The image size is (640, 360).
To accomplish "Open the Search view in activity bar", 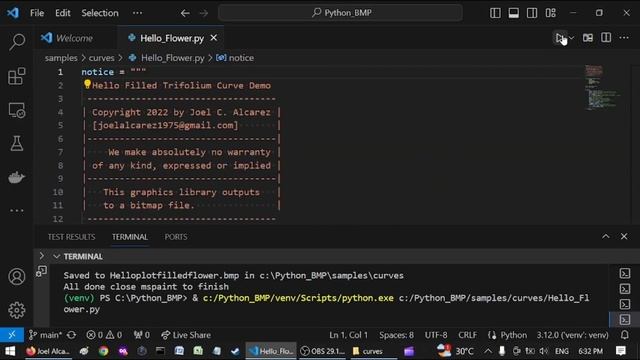I will tap(17, 42).
